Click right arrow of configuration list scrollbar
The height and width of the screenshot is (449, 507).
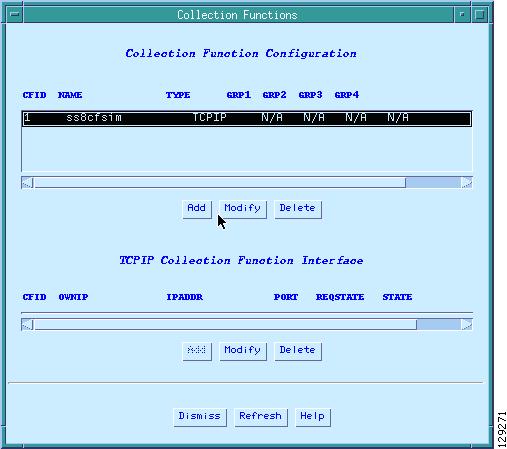click(467, 183)
